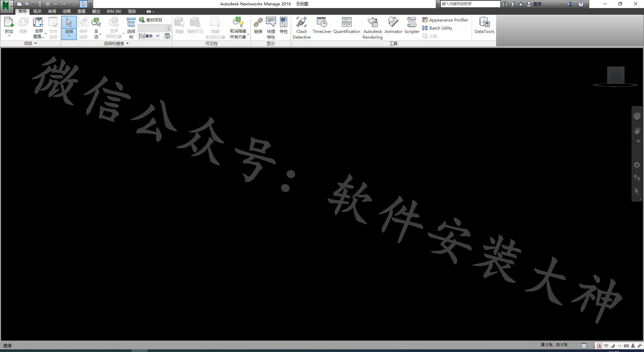This screenshot has width=644, height=352.
Task: Click 登录 (Sign In) button
Action: tap(534, 4)
